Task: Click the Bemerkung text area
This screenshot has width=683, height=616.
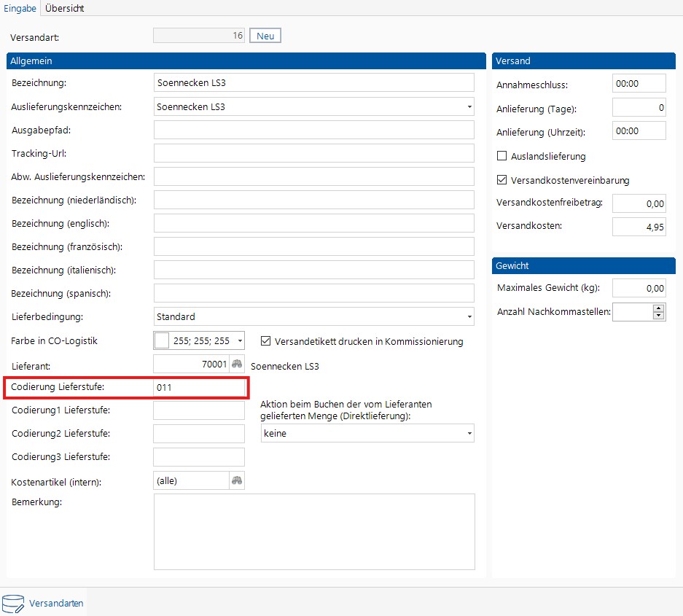Action: coord(314,531)
